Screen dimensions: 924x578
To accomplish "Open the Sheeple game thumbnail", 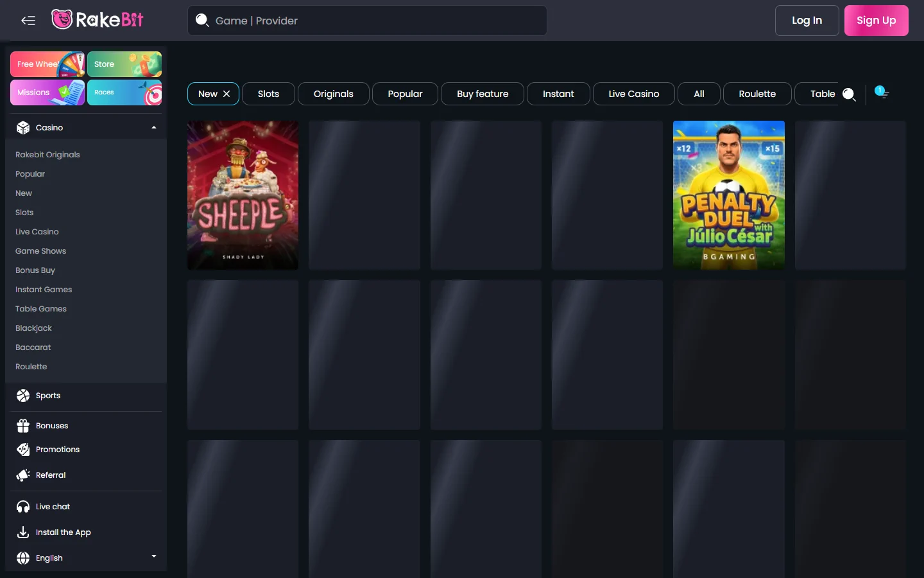I will click(x=243, y=195).
